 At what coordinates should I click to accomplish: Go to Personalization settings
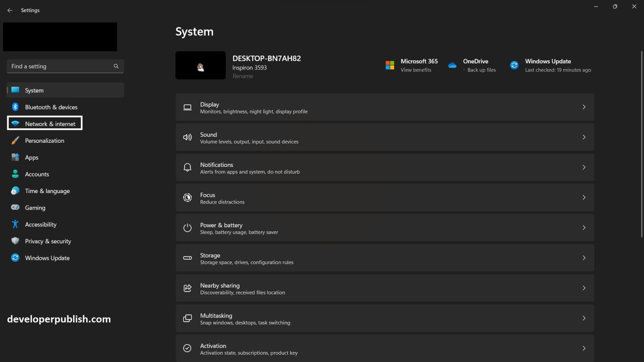(65, 141)
